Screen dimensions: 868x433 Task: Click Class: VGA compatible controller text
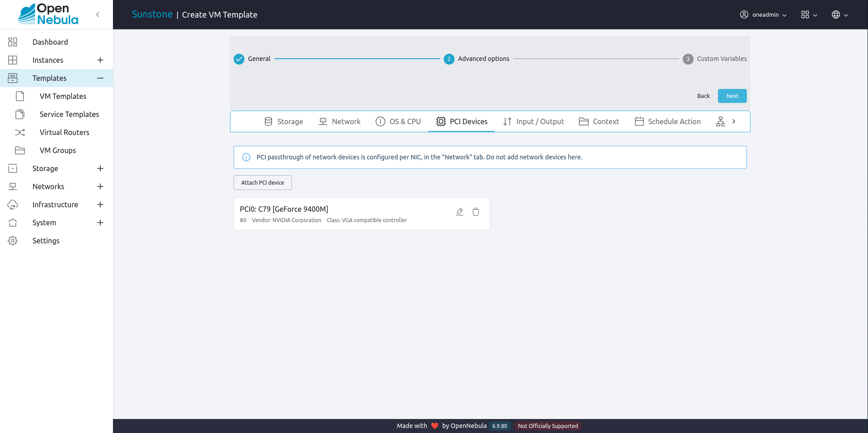point(367,220)
